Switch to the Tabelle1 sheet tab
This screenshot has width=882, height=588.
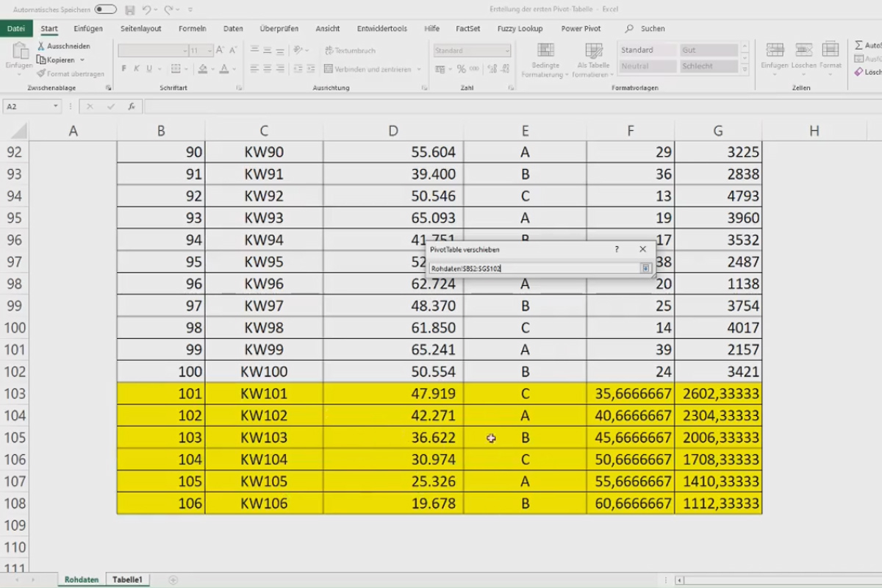(x=127, y=580)
